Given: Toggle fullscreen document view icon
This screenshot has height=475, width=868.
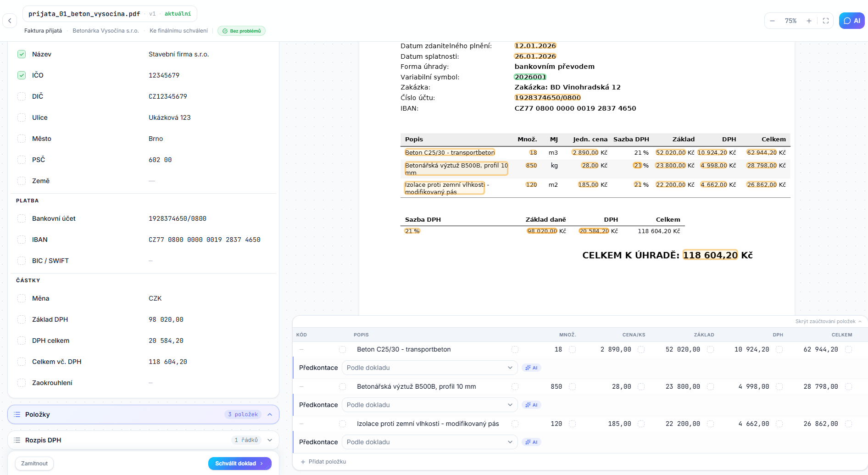Looking at the screenshot, I should pos(826,21).
